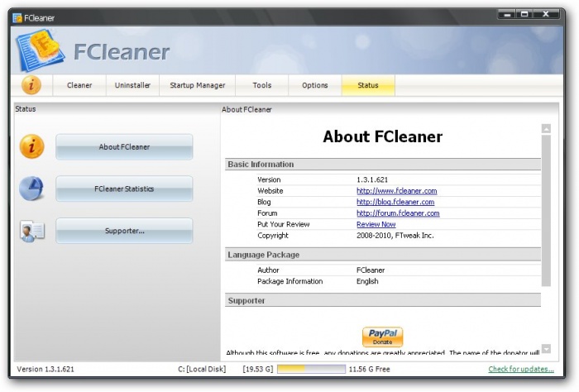The height and width of the screenshot is (392, 579).
Task: Switch to the Uninstaller tab
Action: (132, 85)
